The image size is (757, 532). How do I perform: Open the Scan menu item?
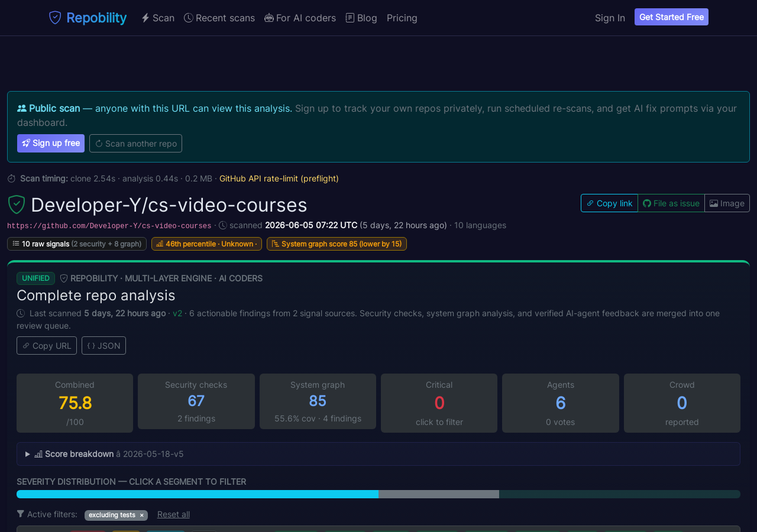coord(158,18)
